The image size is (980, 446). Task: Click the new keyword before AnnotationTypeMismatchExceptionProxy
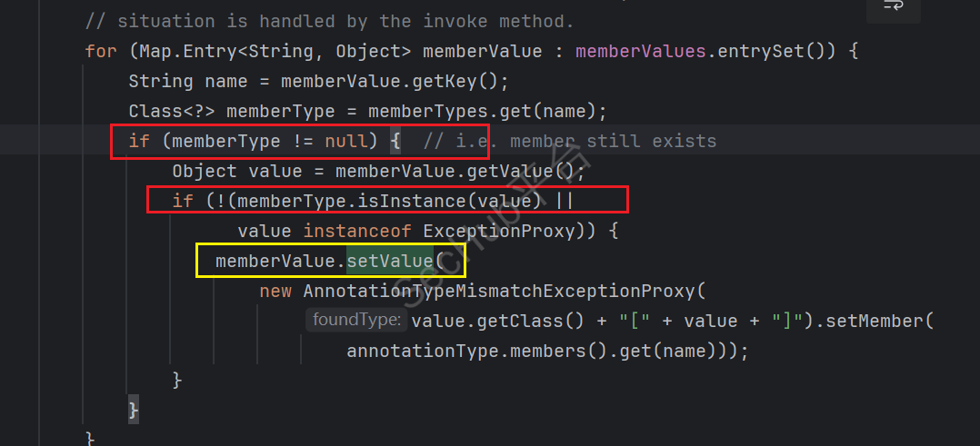pos(275,292)
